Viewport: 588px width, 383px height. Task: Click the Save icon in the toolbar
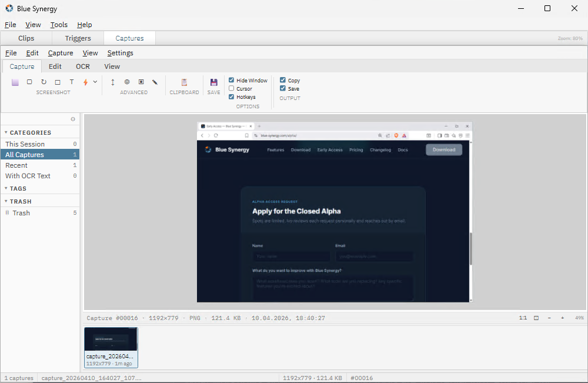coord(213,83)
